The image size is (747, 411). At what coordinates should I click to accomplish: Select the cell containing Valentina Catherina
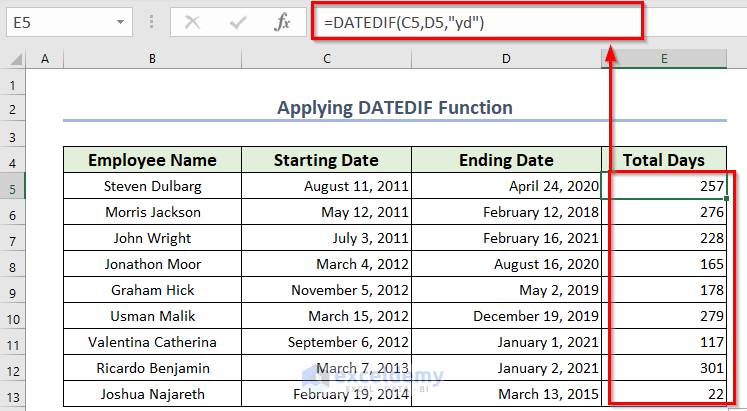click(x=152, y=342)
